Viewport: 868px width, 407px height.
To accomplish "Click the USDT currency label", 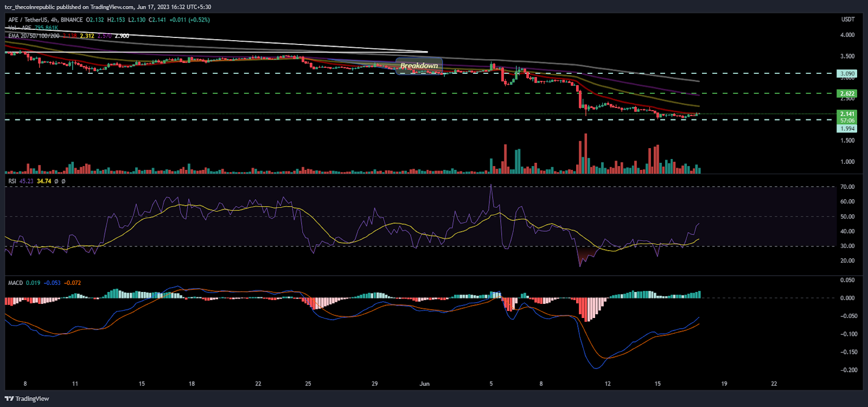I will tap(848, 20).
